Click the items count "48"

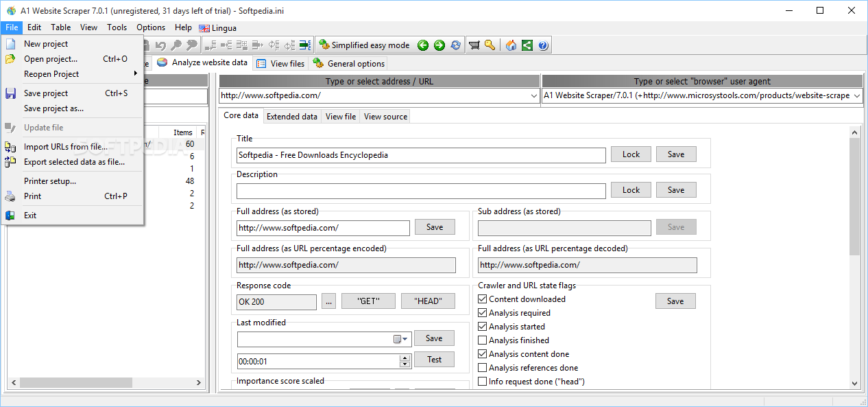(x=190, y=181)
